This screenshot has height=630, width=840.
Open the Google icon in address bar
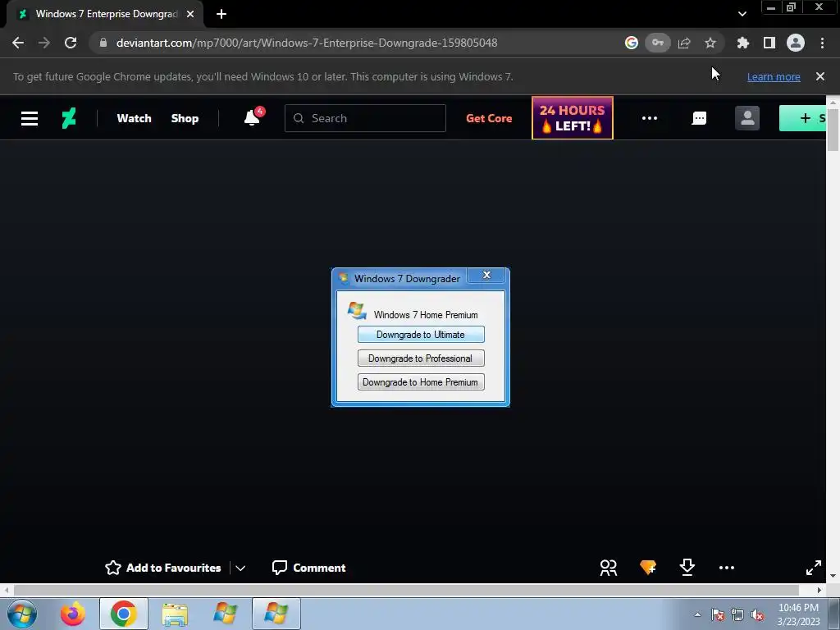(632, 43)
